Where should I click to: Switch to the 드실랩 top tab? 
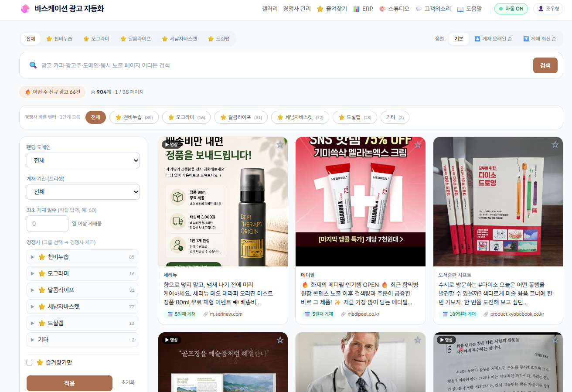[x=219, y=39]
